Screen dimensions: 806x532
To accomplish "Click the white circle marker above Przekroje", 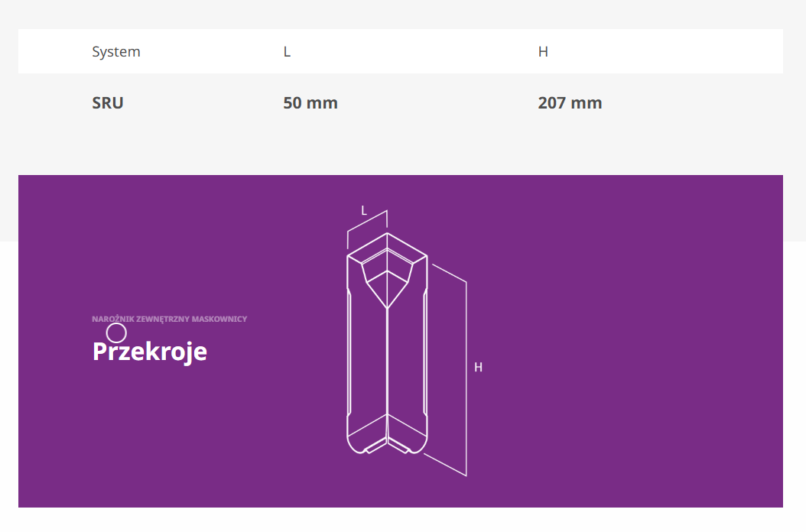I will 116,332.
